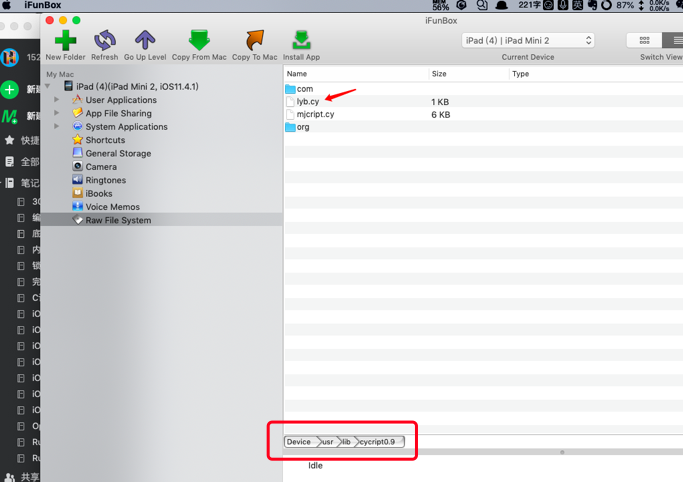Switch to list view
This screenshot has width=683, height=485.
click(673, 41)
